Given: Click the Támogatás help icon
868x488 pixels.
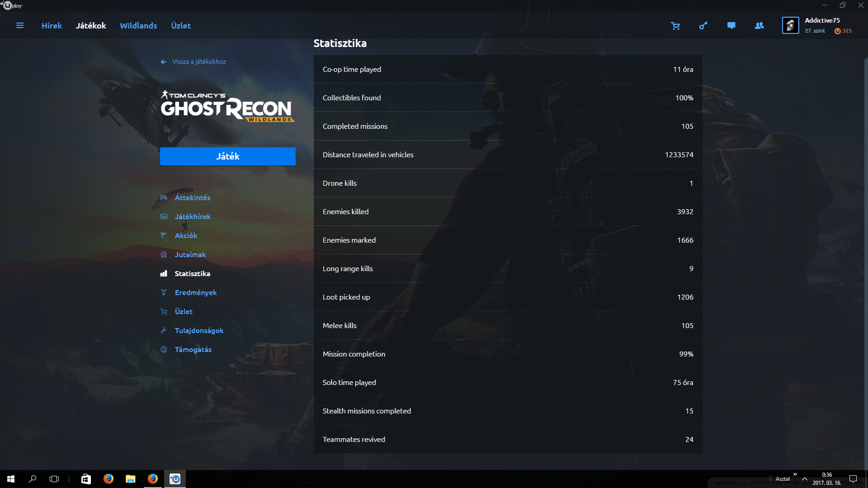Looking at the screenshot, I should pos(164,349).
